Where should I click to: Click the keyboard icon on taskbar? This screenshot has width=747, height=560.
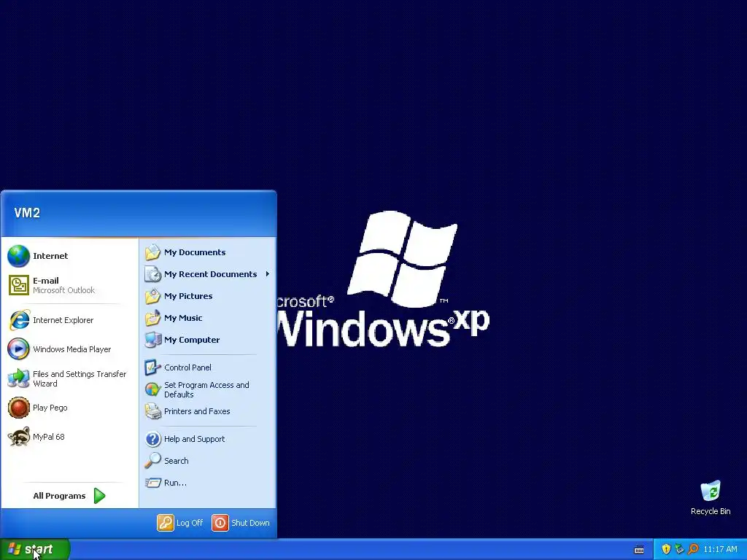click(639, 550)
